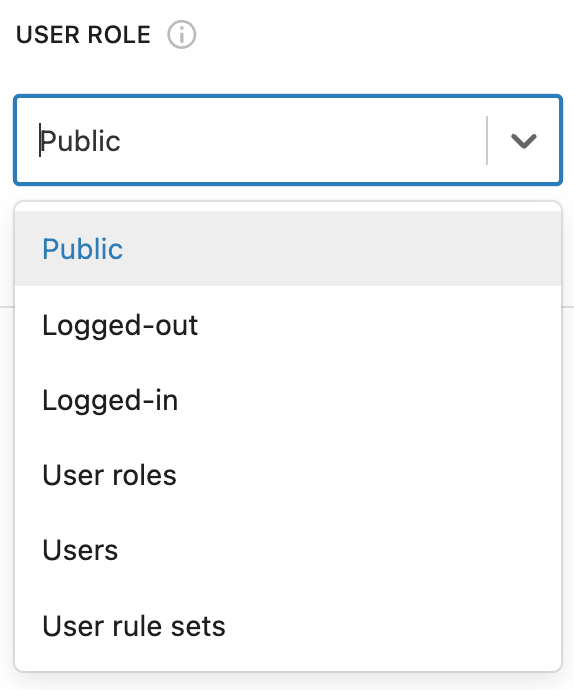Screen dimensions: 574x690
Task: Choose Logged-out from the role list
Action: click(x=288, y=325)
